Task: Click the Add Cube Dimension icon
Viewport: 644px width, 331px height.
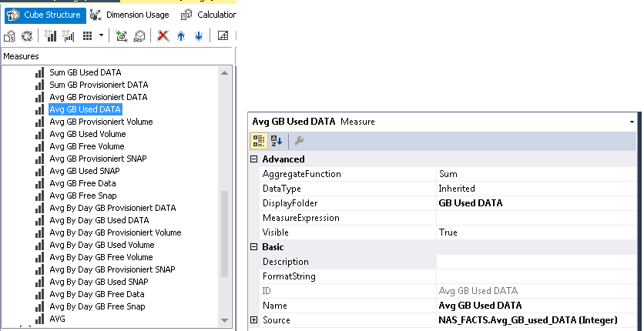Action: tap(122, 36)
